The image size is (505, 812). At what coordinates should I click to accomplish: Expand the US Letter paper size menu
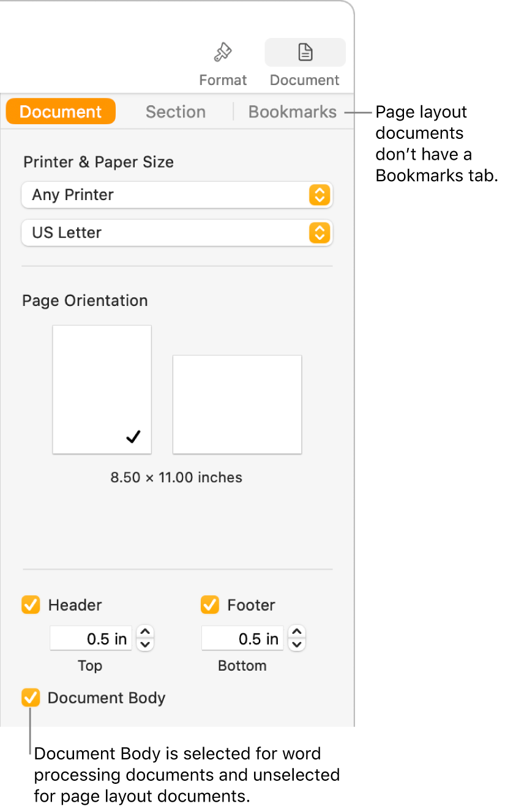[177, 233]
